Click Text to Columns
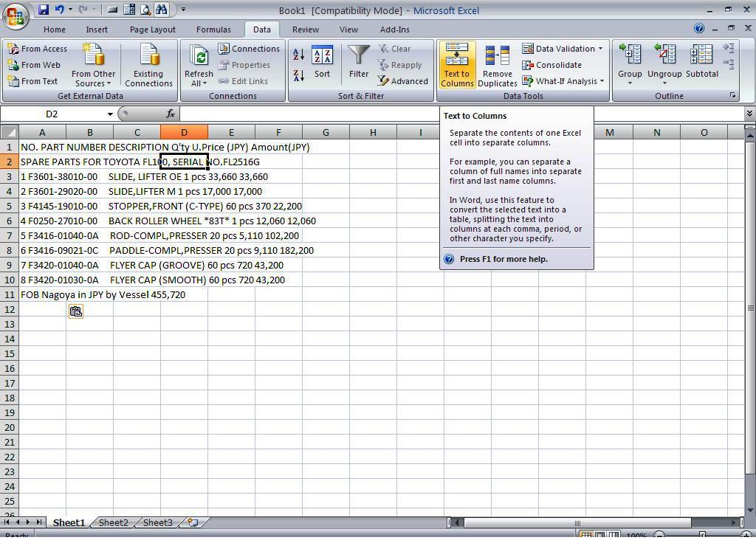The height and width of the screenshot is (543, 756). point(456,66)
